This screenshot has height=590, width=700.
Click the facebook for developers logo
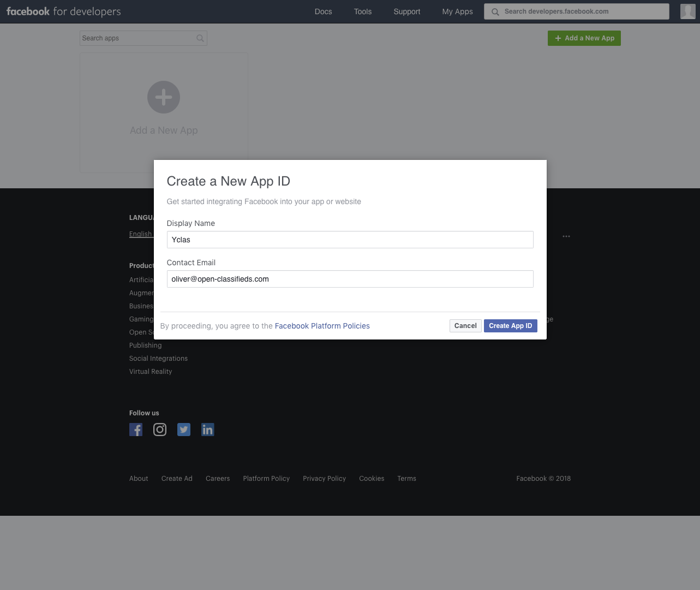[64, 11]
